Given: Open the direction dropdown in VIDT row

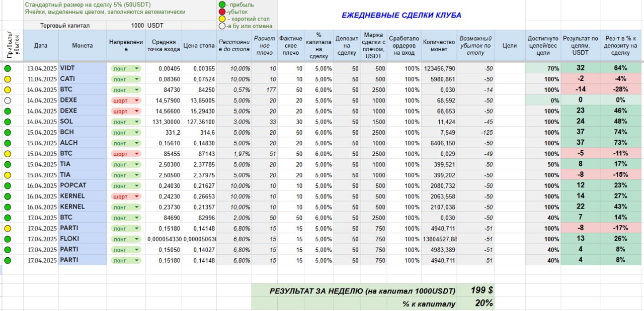Looking at the screenshot, I should (136, 68).
